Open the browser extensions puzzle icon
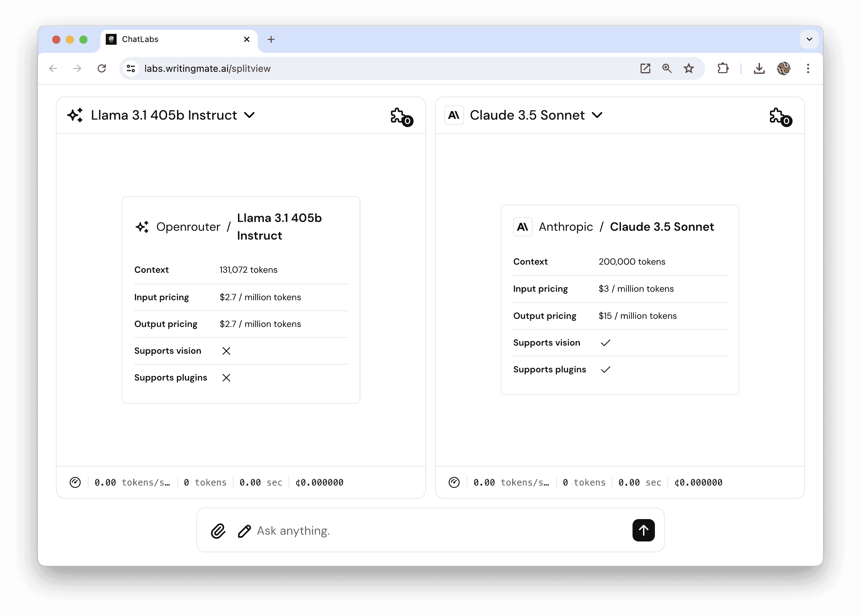This screenshot has width=861, height=616. point(723,69)
